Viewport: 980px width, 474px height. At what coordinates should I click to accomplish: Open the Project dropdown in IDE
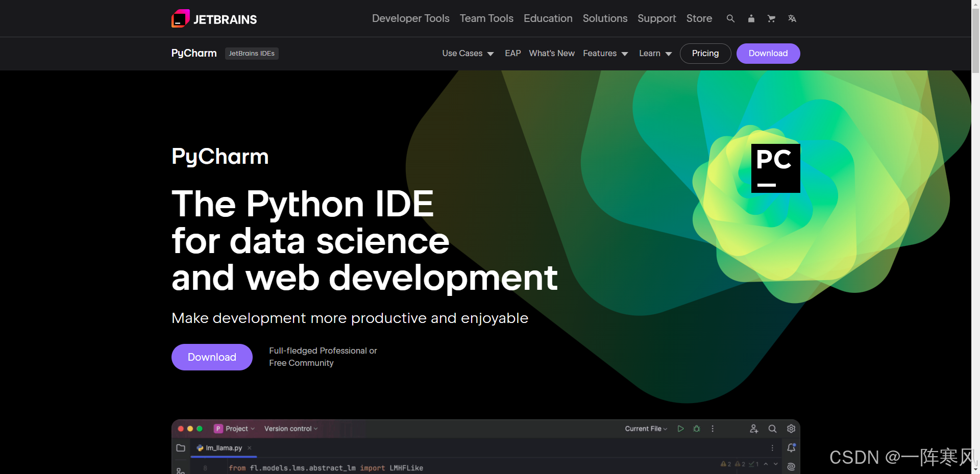[240, 429]
